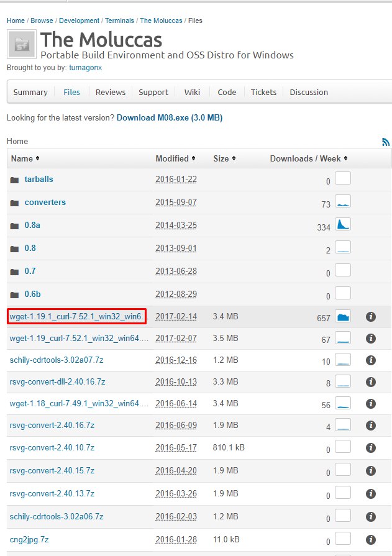Open the Discussion tab
The width and height of the screenshot is (392, 556).
pyautogui.click(x=309, y=92)
